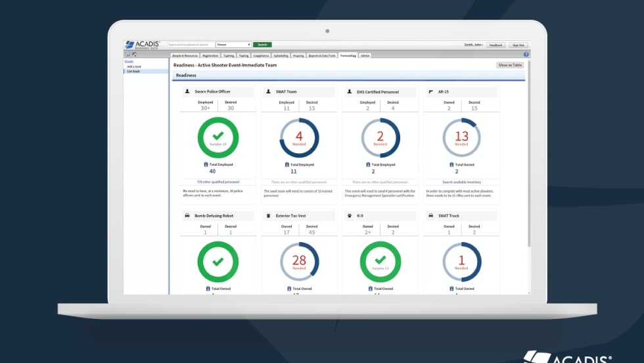Screen dimensions: 644x363
Task: Open the Search available inventory link
Action: pyautogui.click(x=461, y=182)
